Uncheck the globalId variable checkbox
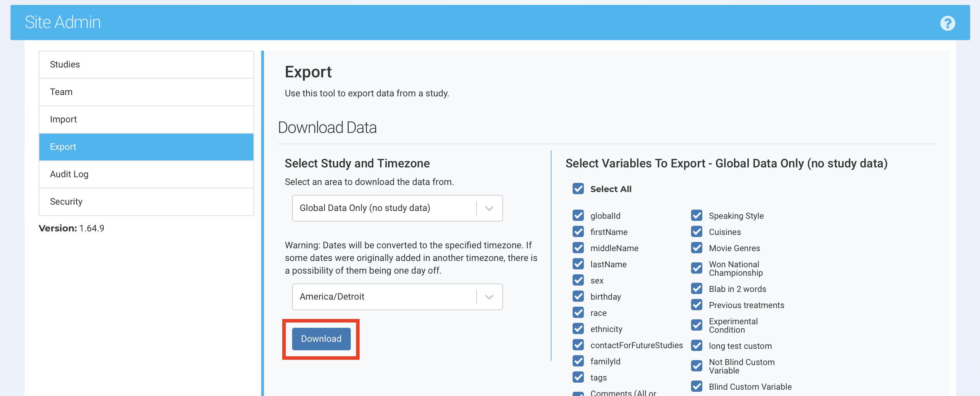The image size is (980, 396). 578,216
